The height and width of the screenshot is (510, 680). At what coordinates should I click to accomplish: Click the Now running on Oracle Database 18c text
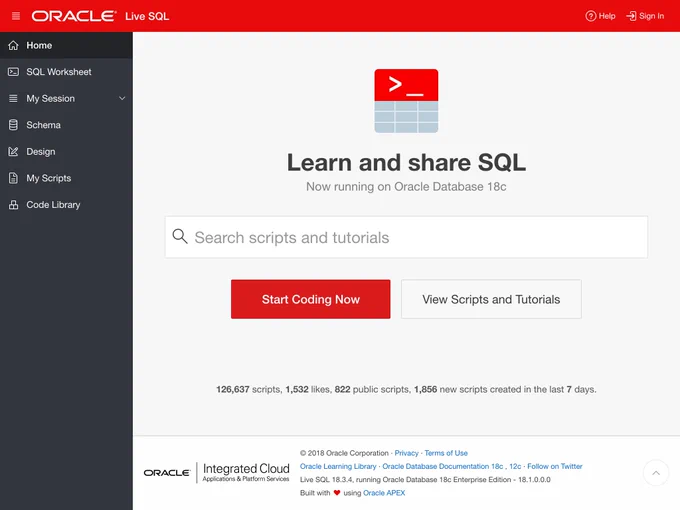tap(406, 186)
